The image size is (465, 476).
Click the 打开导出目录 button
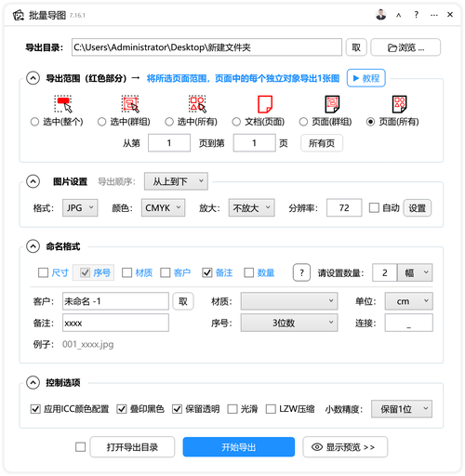[x=132, y=447]
